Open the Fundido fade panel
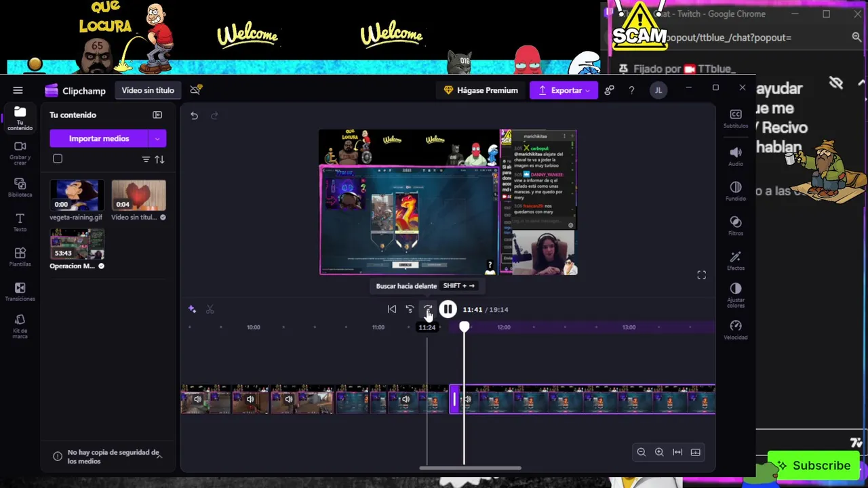 (x=736, y=190)
